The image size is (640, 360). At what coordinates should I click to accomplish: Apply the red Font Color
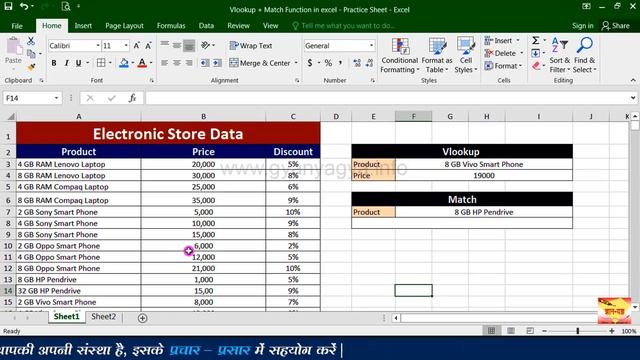142,63
